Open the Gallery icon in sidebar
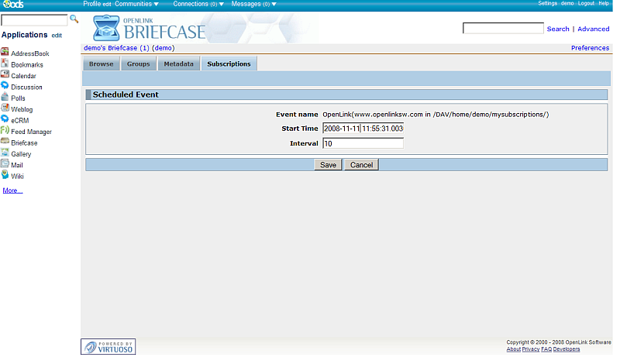This screenshot has height=364, width=620. 5,153
